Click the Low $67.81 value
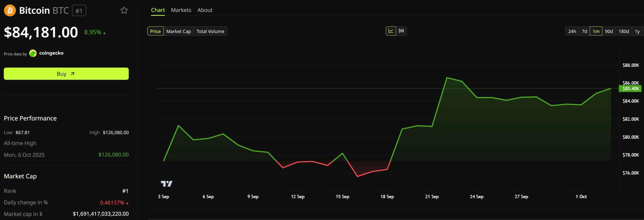The image size is (644, 220). pyautogui.click(x=22, y=132)
